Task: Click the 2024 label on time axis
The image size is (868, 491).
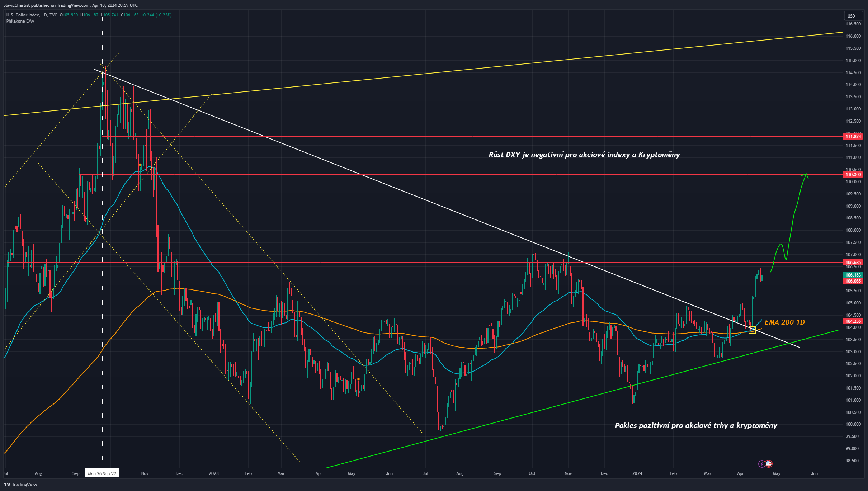Action: point(637,473)
